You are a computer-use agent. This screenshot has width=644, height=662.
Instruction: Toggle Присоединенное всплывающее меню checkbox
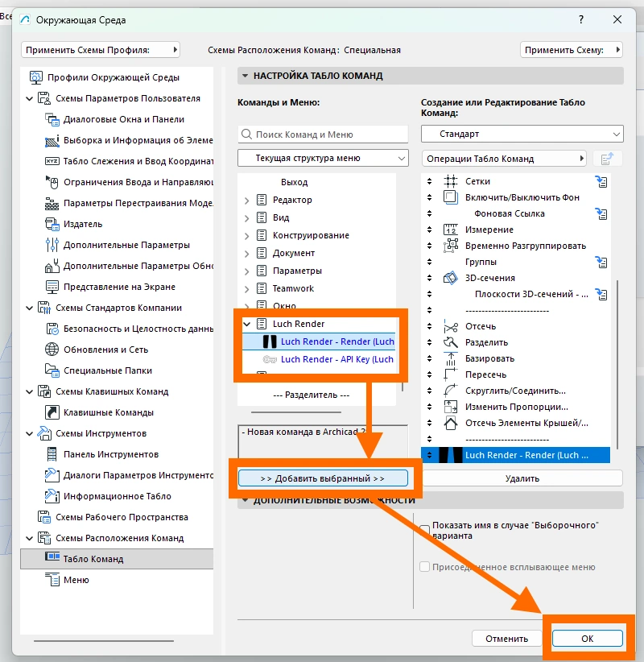[x=424, y=567]
